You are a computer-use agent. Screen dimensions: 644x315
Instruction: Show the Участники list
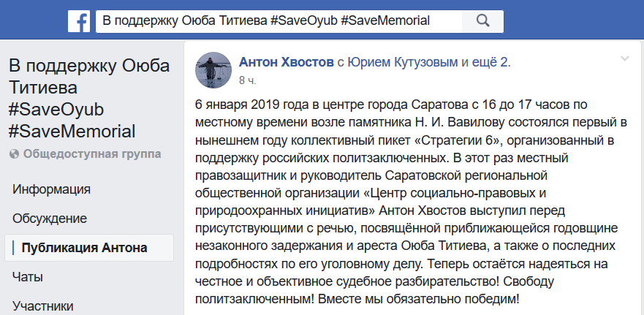tap(42, 306)
